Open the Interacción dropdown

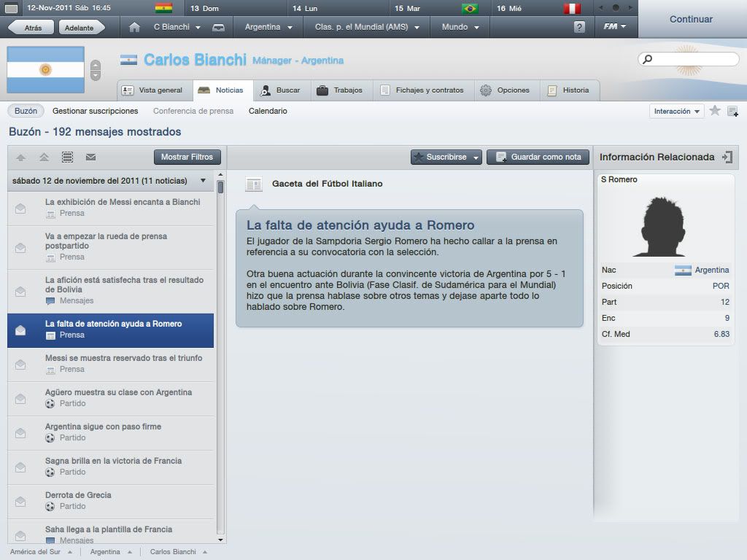(x=676, y=112)
